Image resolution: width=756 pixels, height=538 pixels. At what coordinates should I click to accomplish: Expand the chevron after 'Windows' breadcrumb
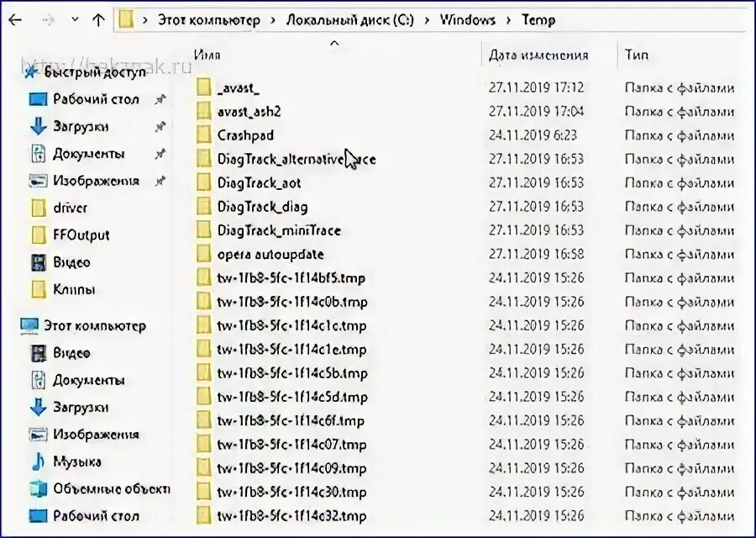(509, 20)
